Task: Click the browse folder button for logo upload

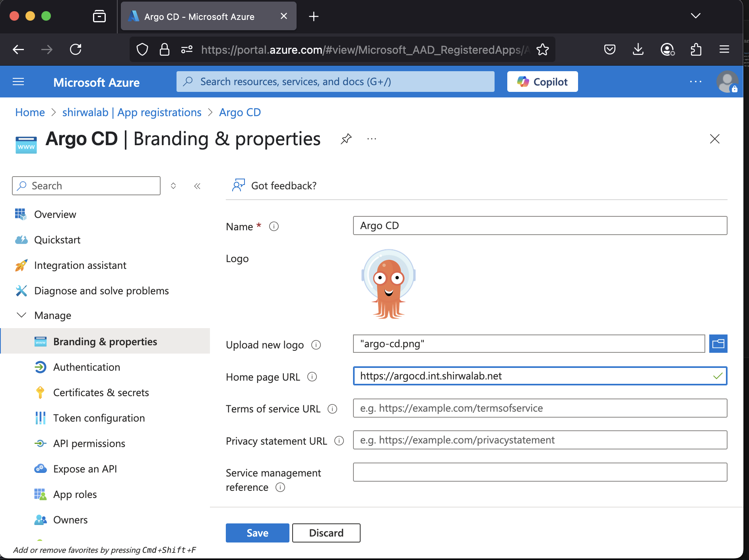Action: point(718,344)
